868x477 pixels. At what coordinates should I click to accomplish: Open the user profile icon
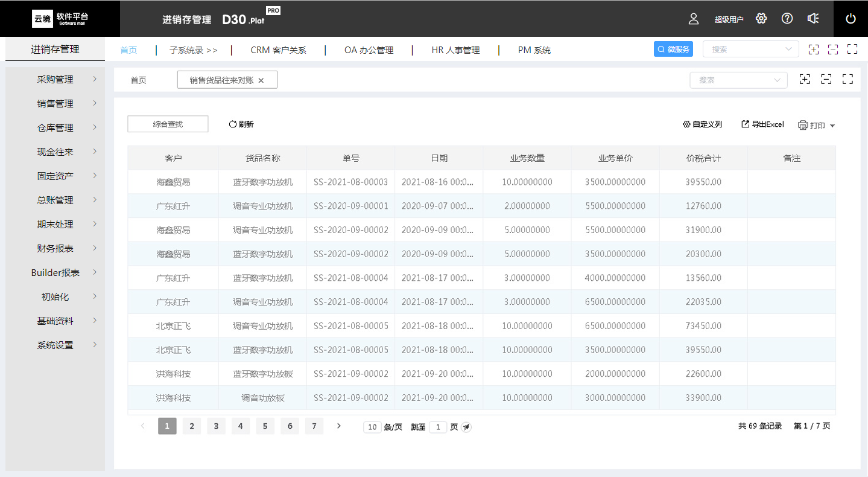694,19
